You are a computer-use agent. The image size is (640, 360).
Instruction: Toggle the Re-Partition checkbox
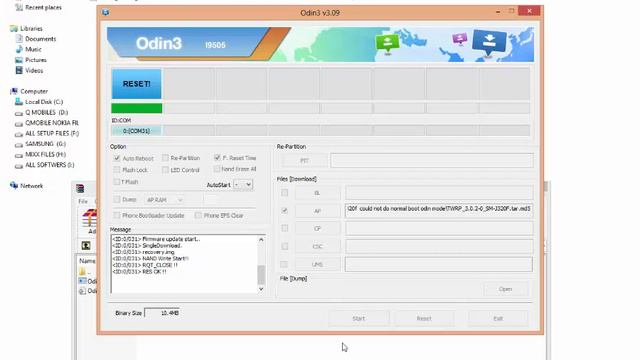(165, 158)
